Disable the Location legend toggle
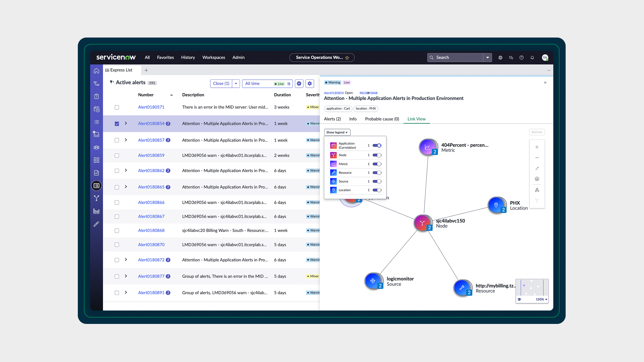 click(x=377, y=190)
